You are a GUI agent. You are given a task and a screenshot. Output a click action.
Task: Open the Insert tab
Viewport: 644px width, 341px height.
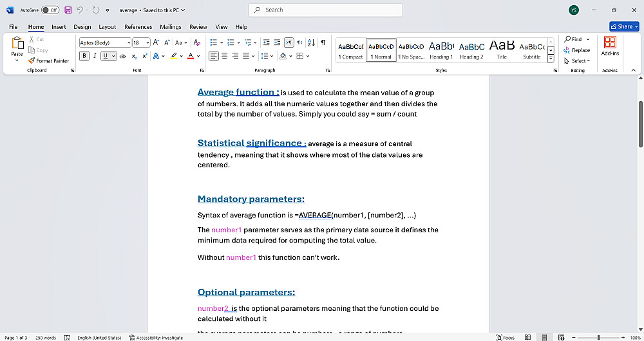pos(59,27)
